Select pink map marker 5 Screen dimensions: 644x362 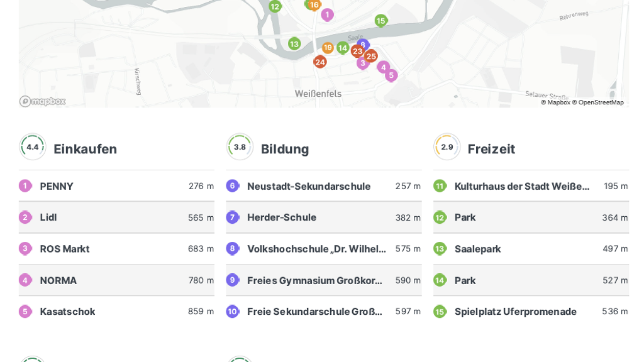pyautogui.click(x=391, y=75)
